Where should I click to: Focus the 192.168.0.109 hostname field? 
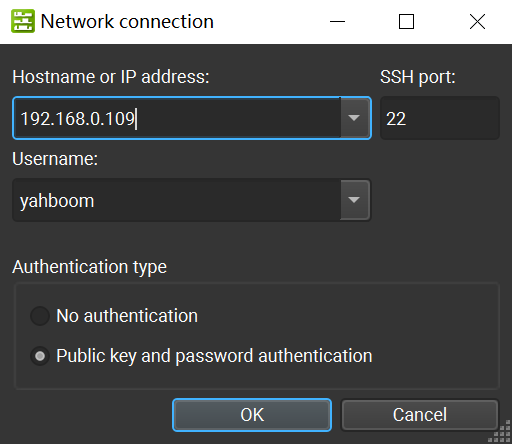click(x=177, y=118)
